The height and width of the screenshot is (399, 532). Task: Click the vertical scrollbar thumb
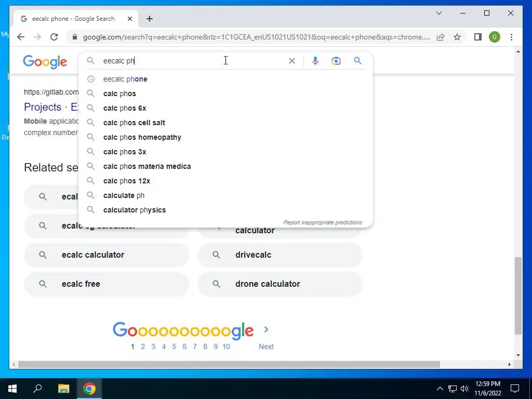click(518, 296)
